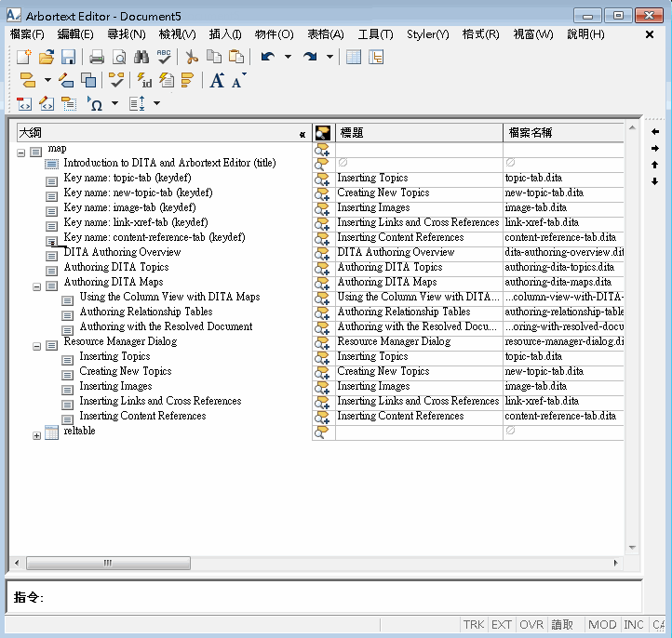Run the ABC spell check
This screenshot has height=638, width=672.
tap(164, 57)
